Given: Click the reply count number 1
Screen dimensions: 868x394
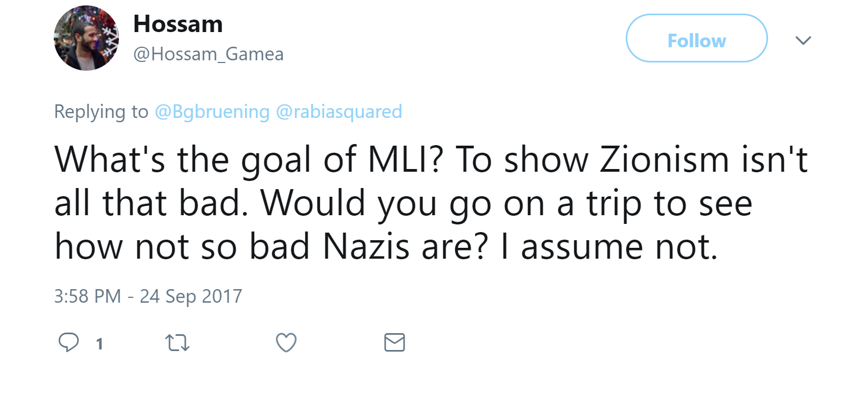Looking at the screenshot, I should [99, 343].
